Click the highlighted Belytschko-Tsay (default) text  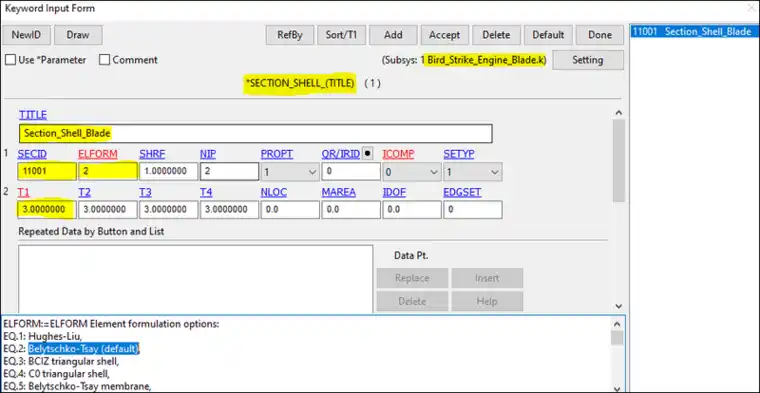click(x=83, y=348)
